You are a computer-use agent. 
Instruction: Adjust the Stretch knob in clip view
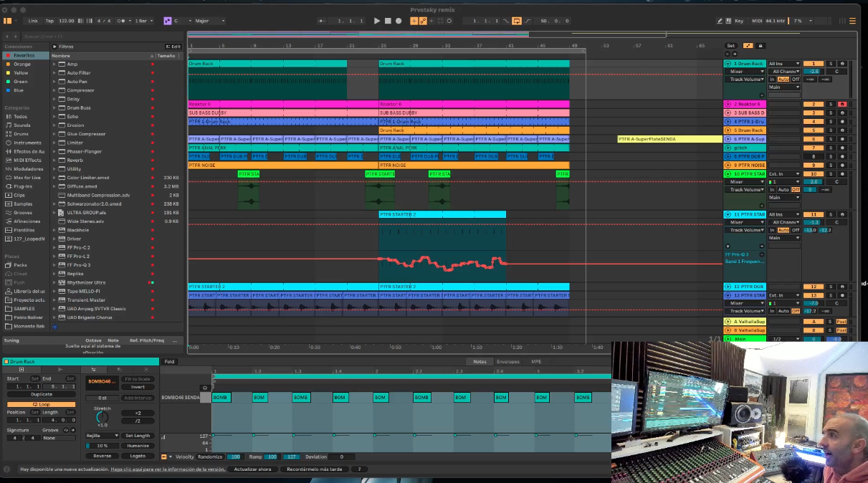click(x=102, y=416)
